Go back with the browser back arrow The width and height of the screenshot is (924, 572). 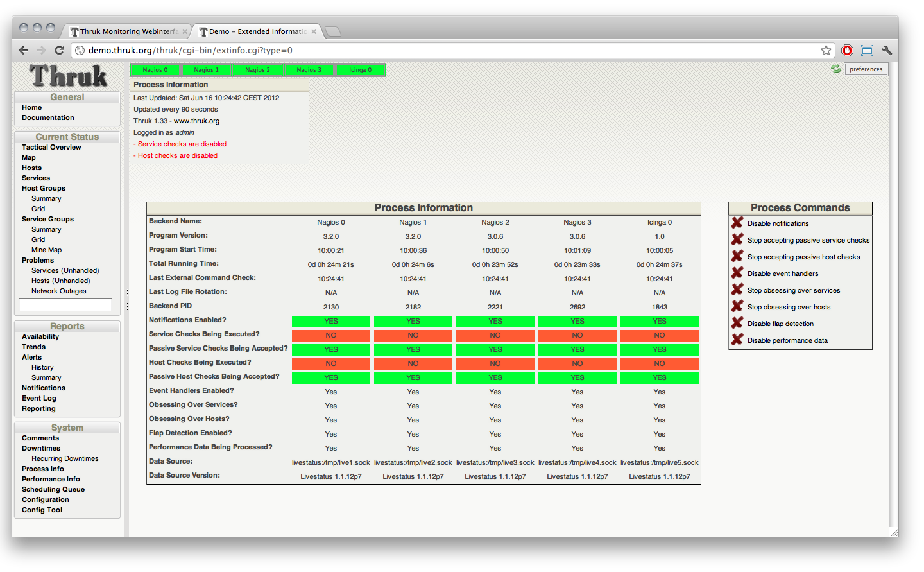[24, 50]
